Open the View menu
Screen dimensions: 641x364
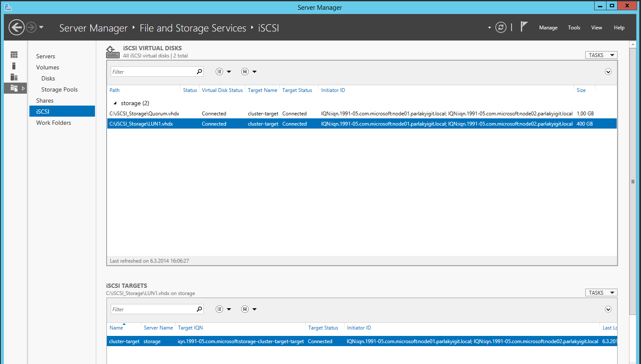point(596,28)
